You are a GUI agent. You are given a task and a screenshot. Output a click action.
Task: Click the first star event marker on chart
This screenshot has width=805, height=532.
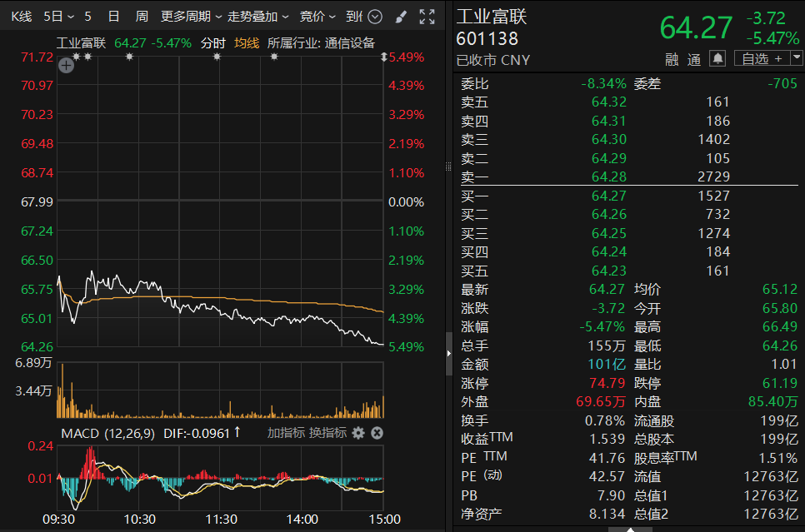coord(77,57)
